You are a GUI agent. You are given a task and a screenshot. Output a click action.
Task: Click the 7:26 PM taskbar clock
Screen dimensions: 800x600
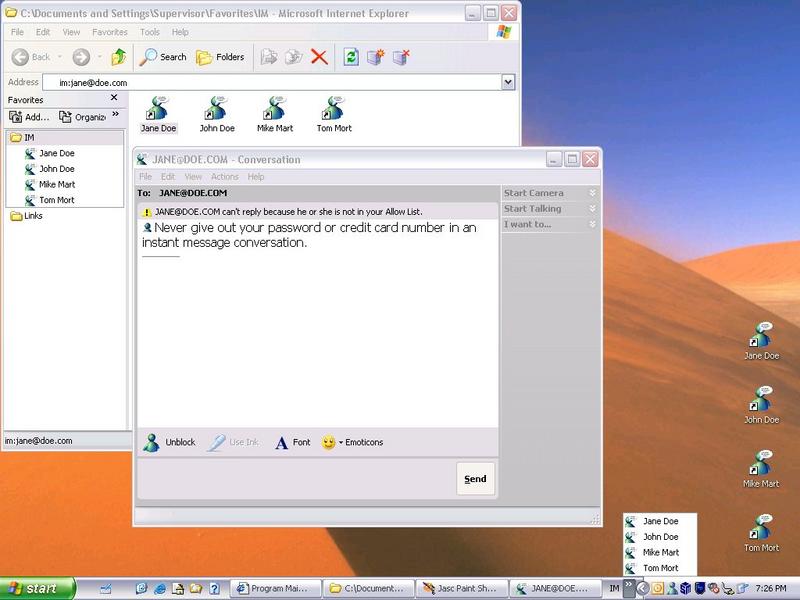click(x=771, y=589)
